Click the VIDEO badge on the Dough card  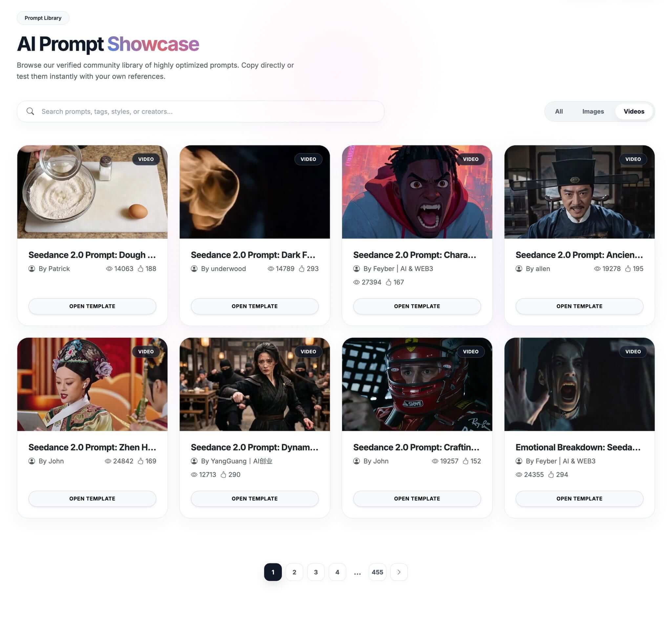point(146,159)
